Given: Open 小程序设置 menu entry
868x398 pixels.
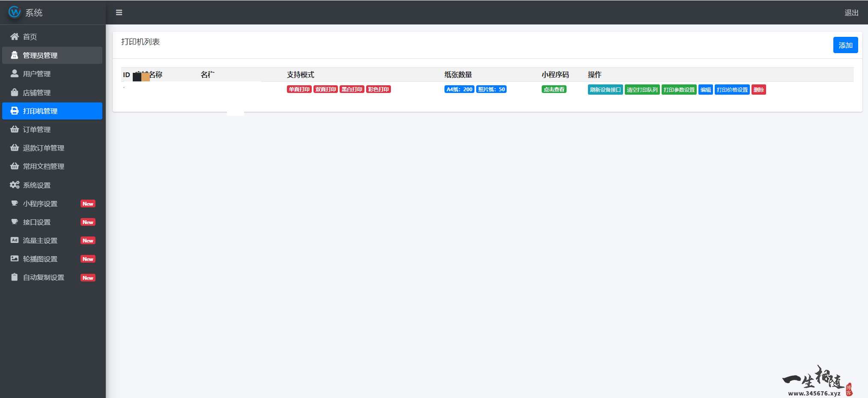Looking at the screenshot, I should 40,203.
